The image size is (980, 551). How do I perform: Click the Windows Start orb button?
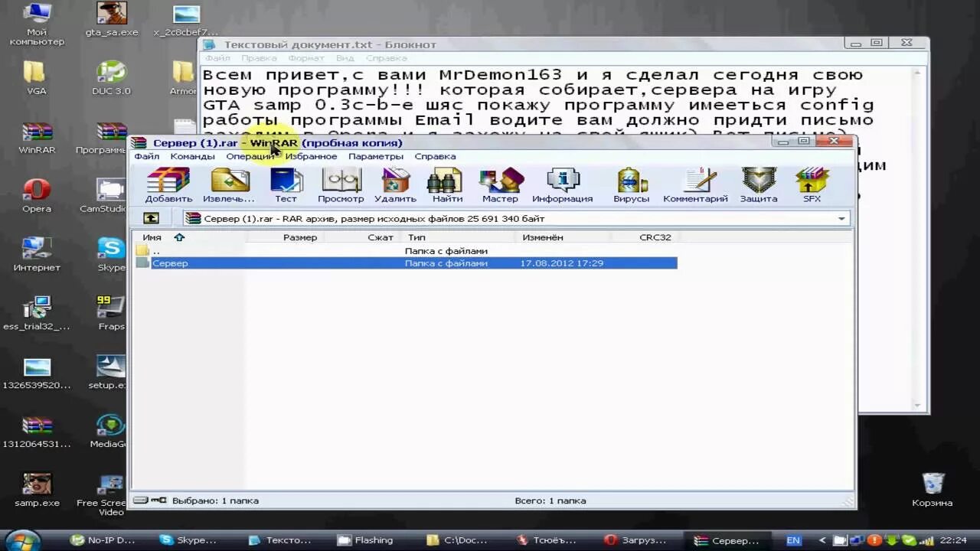(x=23, y=540)
